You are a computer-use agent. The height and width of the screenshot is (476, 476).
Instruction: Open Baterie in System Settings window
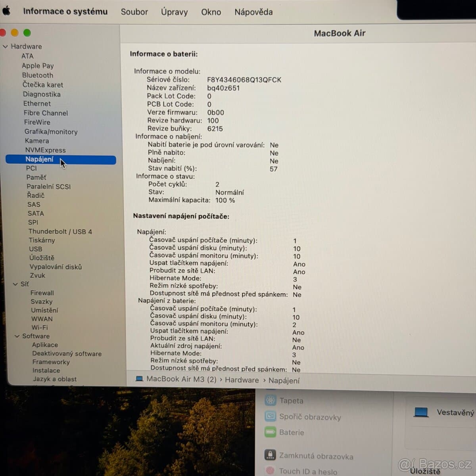coord(285,432)
